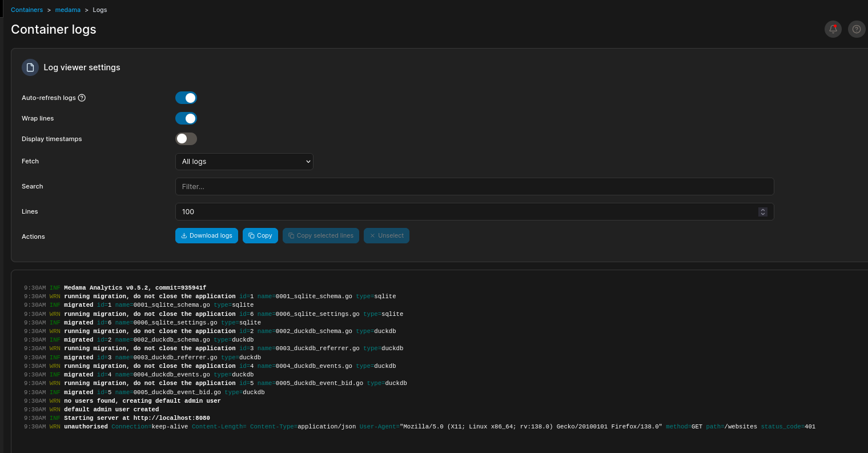The width and height of the screenshot is (868, 453).
Task: Click the Lines number stepper arrows
Action: point(762,212)
